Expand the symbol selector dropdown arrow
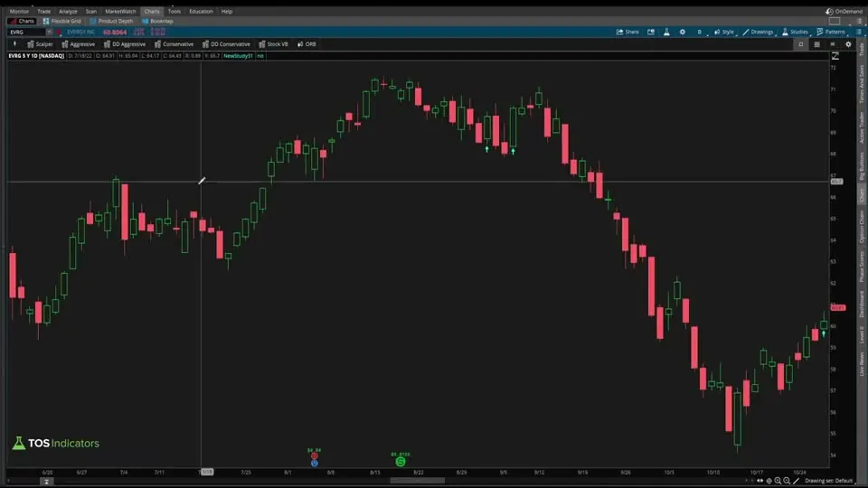The height and width of the screenshot is (488, 868). [49, 33]
